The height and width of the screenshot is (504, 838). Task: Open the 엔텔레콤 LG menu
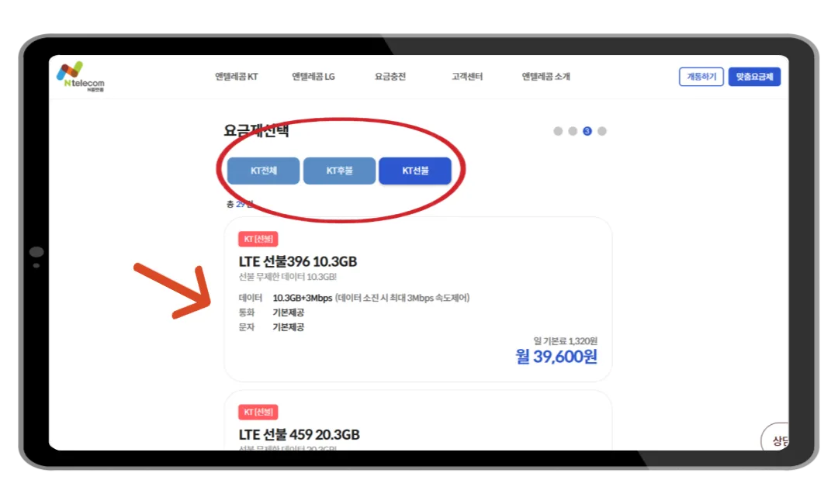pyautogui.click(x=313, y=76)
